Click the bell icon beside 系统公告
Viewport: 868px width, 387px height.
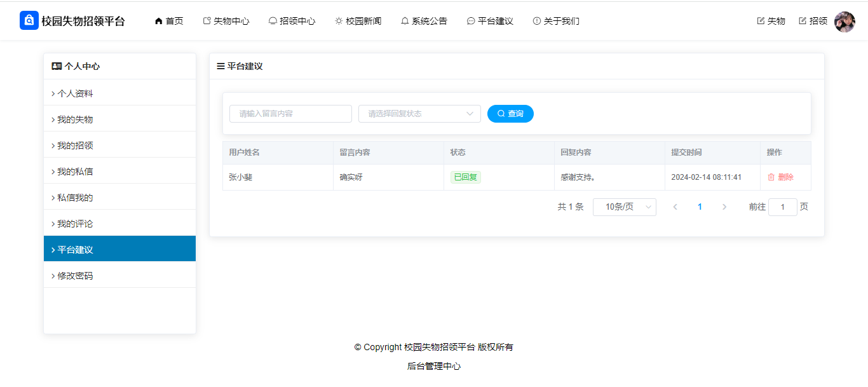point(405,21)
